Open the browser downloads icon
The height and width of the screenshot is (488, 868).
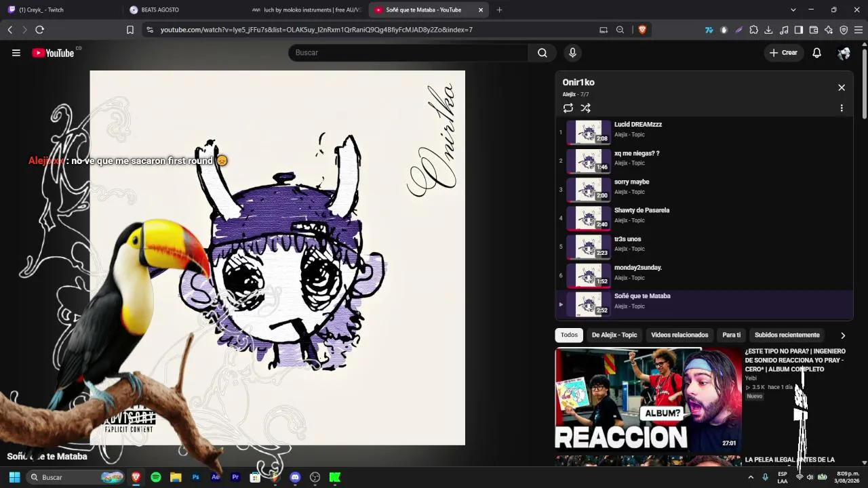tap(768, 30)
